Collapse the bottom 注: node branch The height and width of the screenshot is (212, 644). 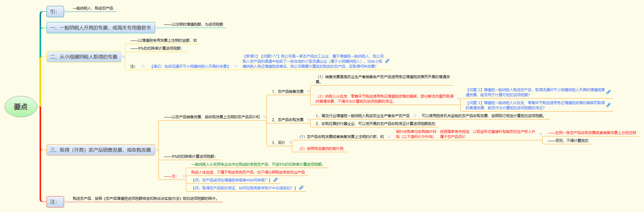[x=66, y=202]
